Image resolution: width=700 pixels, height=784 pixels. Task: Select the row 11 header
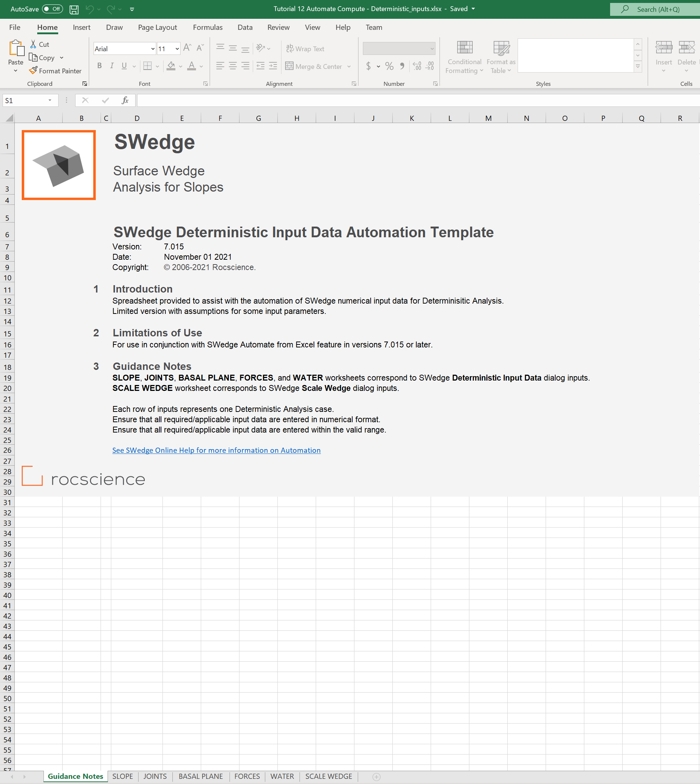click(7, 290)
